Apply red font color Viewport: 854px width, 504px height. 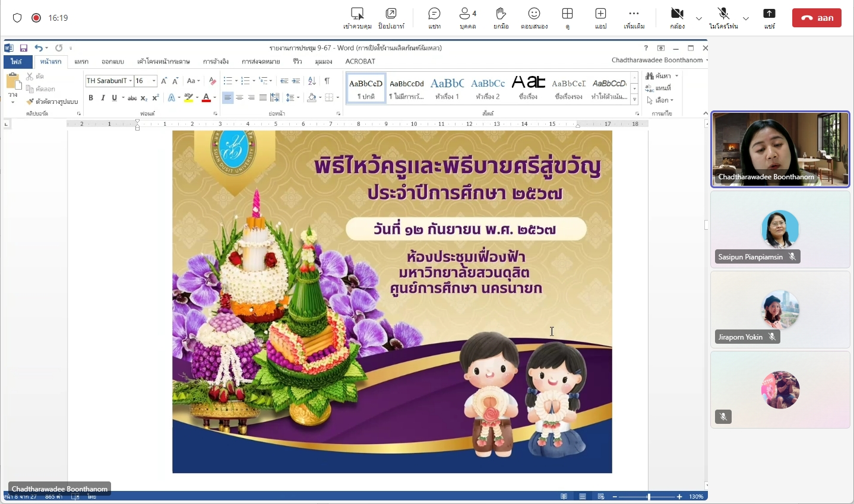(206, 98)
